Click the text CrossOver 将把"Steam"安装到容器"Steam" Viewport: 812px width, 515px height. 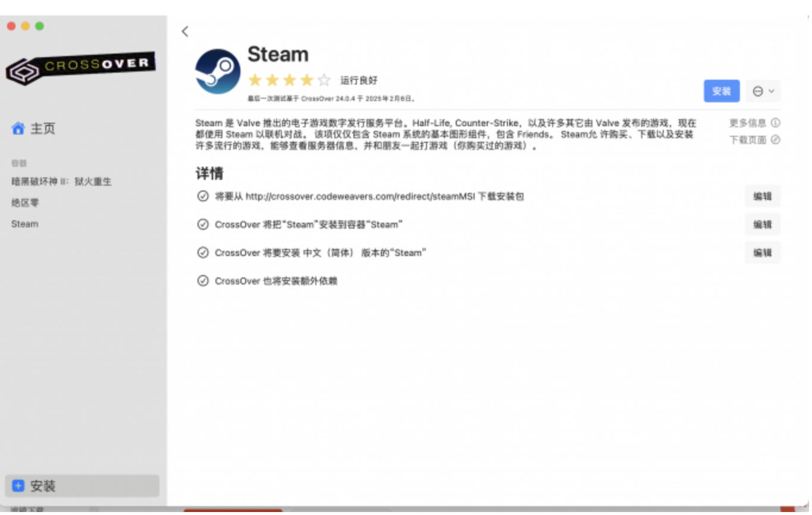(x=309, y=224)
